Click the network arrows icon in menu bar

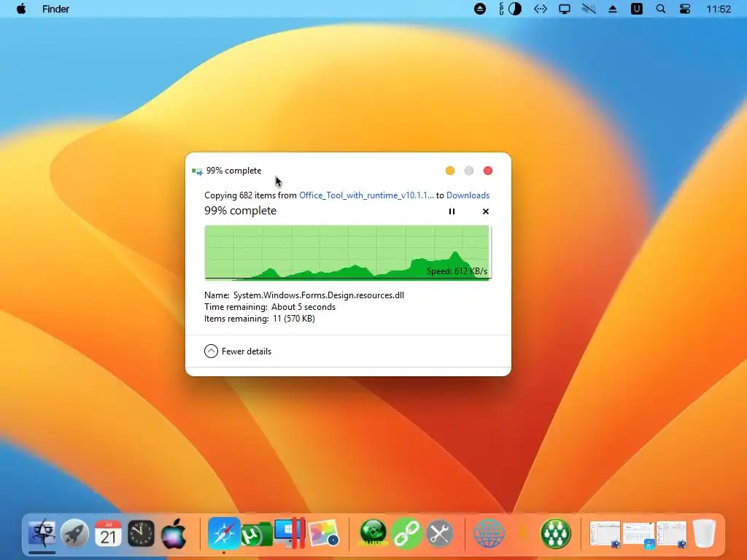[x=541, y=9]
